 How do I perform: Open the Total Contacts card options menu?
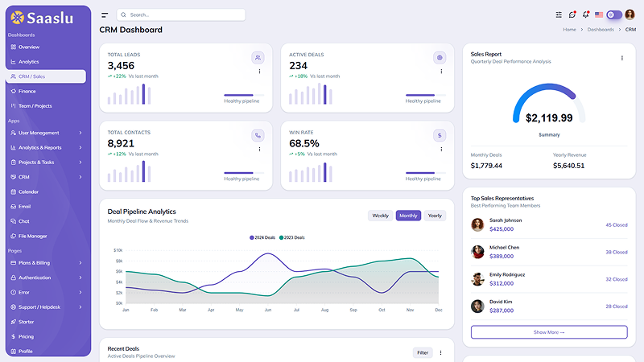(x=259, y=150)
